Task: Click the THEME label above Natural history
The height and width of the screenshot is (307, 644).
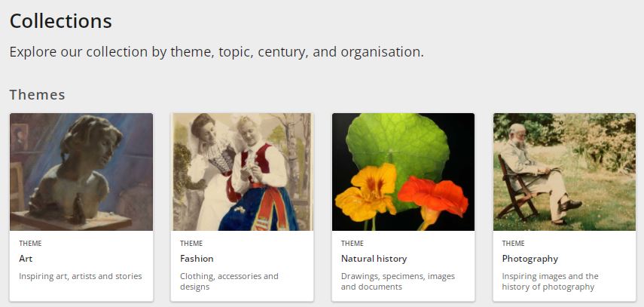Action: click(x=353, y=244)
